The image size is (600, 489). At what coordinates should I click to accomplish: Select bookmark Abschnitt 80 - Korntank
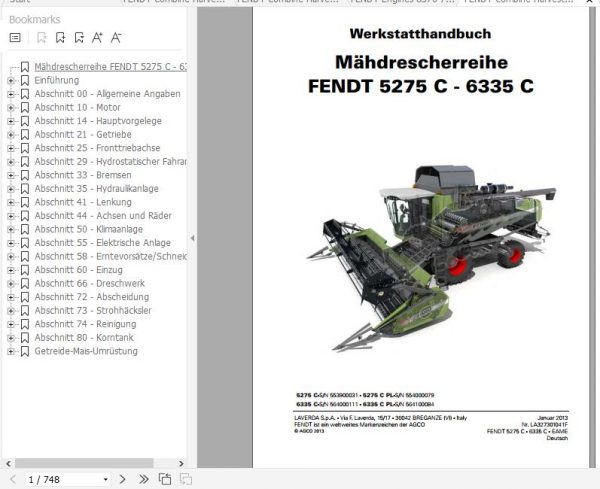point(84,337)
